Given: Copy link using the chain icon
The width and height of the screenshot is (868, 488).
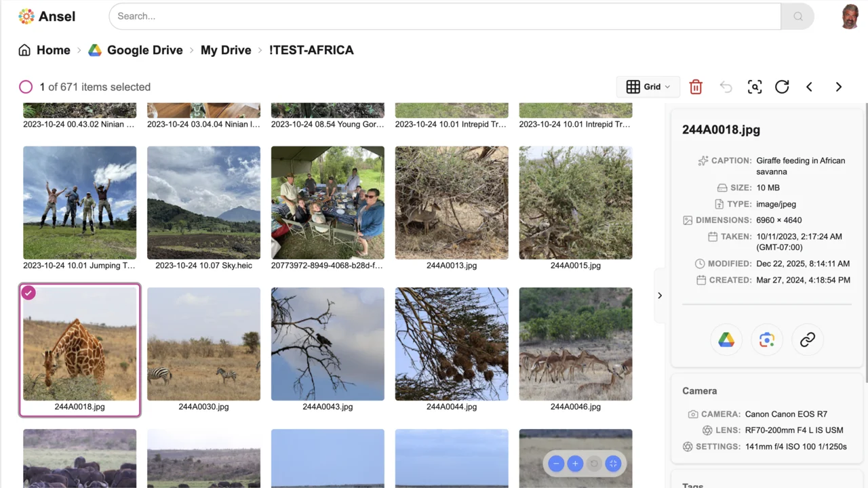Looking at the screenshot, I should tap(807, 340).
